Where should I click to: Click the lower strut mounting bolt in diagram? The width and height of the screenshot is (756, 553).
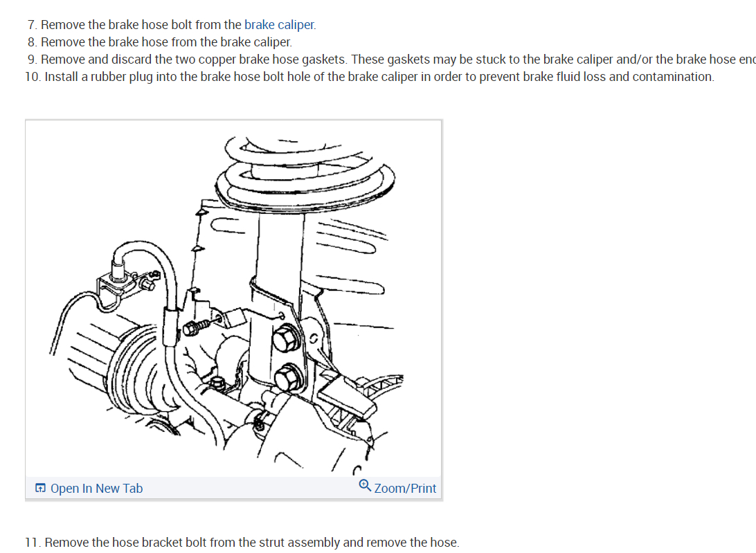(288, 377)
